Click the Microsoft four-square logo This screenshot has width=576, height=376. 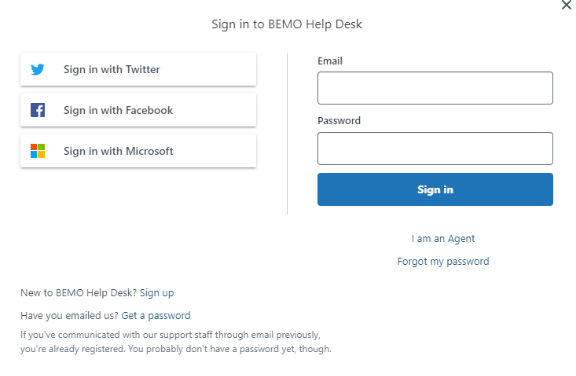[x=37, y=151]
